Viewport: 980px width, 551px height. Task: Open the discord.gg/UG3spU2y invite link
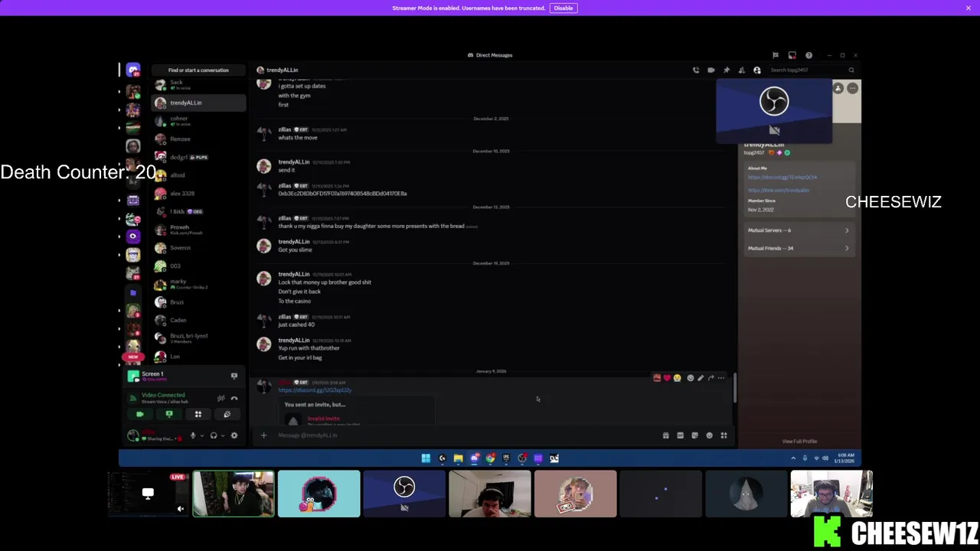315,390
